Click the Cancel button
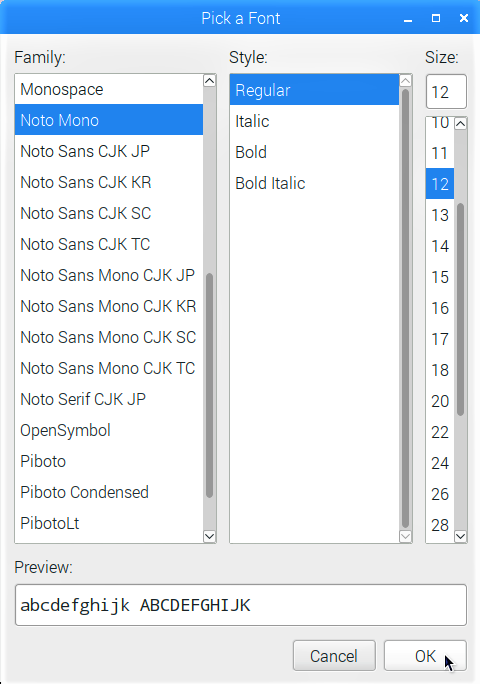 [x=334, y=656]
